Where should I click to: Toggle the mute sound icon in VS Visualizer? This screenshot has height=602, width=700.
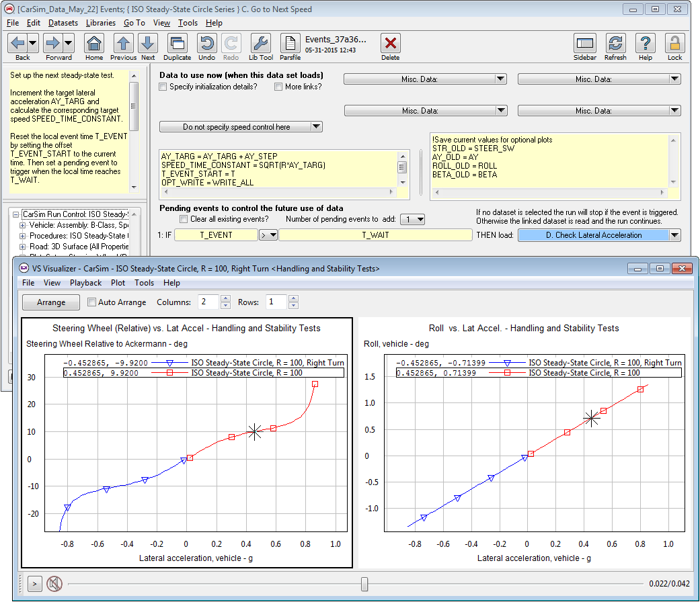(54, 583)
